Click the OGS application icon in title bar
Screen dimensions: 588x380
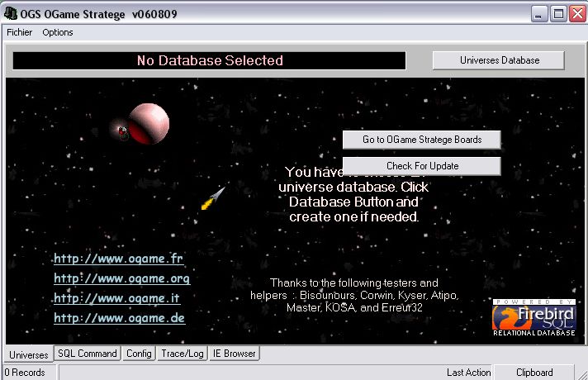[x=11, y=13]
